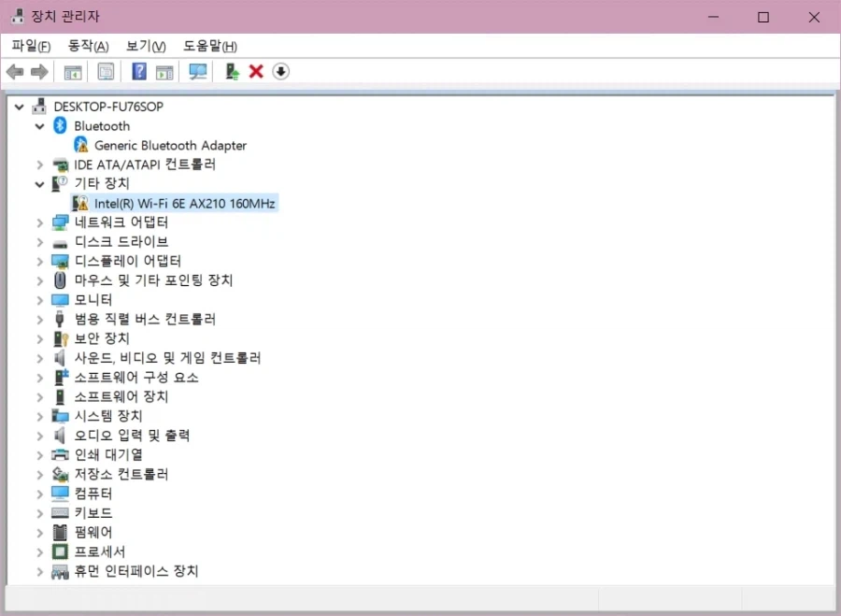Image resolution: width=841 pixels, height=616 pixels.
Task: Click the red Uninstall device icon
Action: click(x=256, y=71)
